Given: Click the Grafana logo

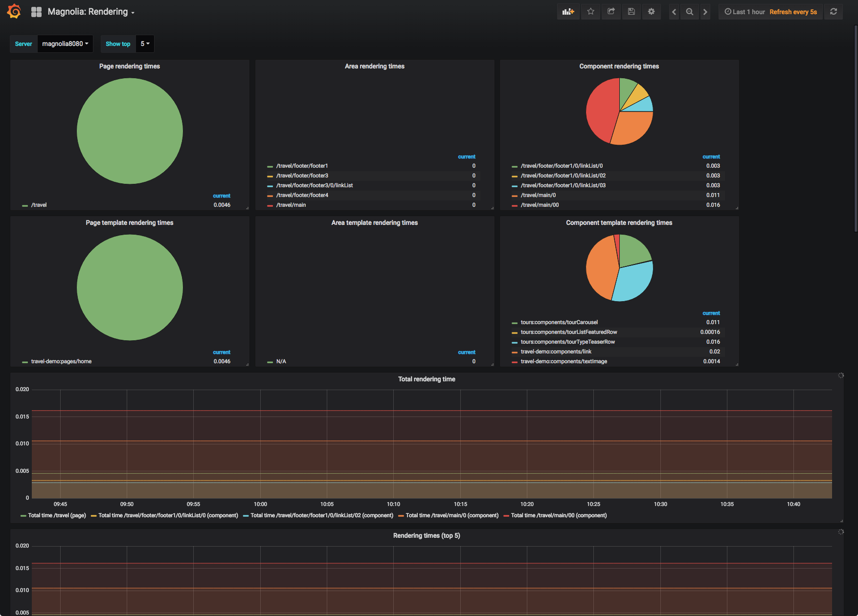Looking at the screenshot, I should coord(14,11).
